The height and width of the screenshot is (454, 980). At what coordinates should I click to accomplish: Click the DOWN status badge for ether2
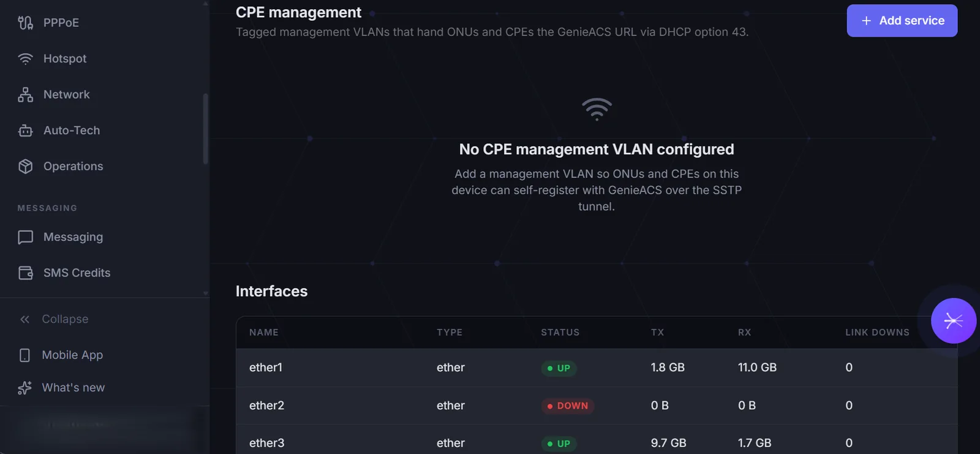(x=568, y=406)
